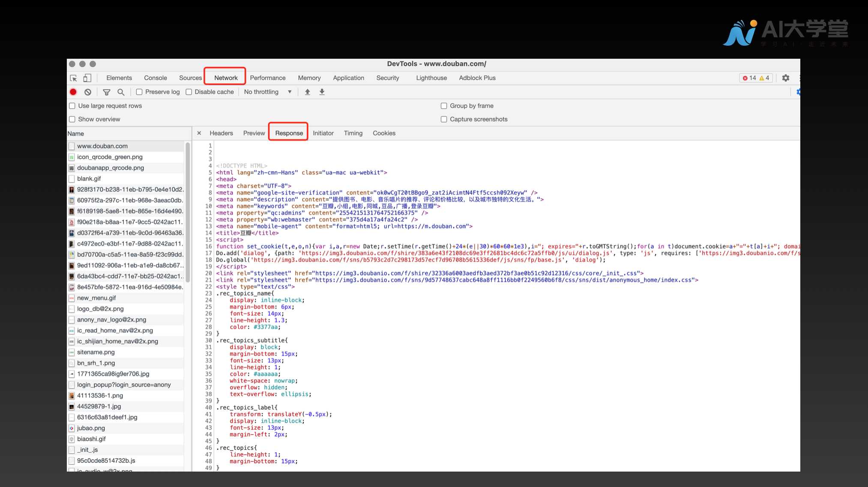
Task: Select the 95c0cde8514732b.js request
Action: [126, 460]
